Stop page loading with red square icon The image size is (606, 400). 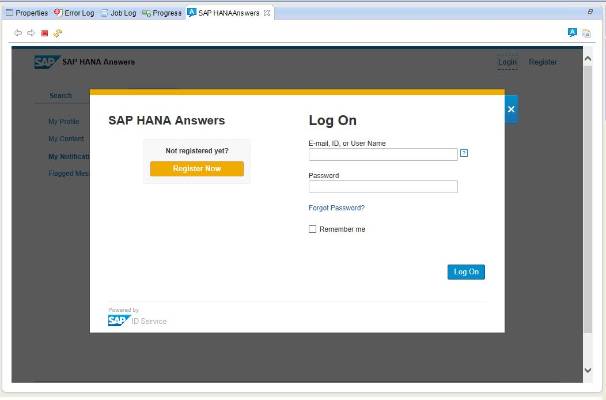(x=44, y=33)
